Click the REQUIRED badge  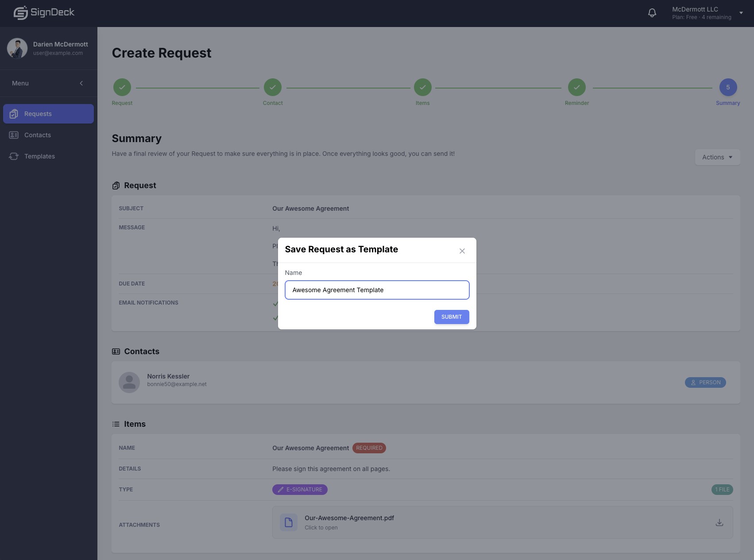coord(369,448)
